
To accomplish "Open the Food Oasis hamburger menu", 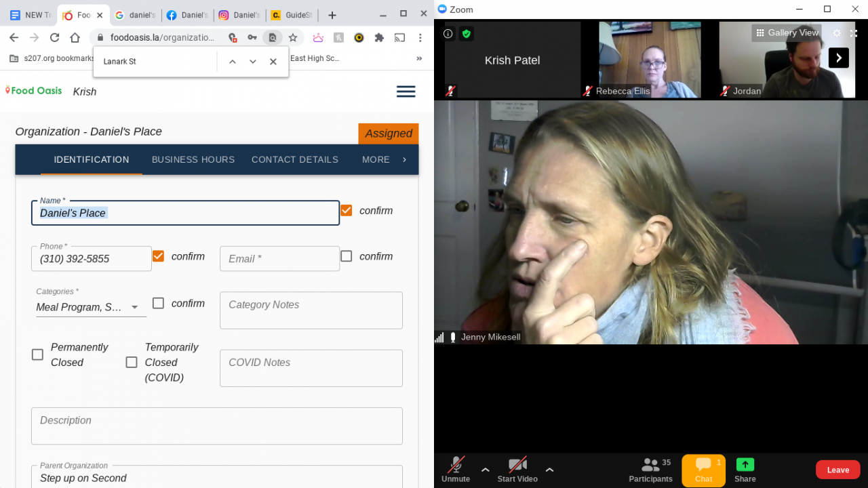I will pyautogui.click(x=406, y=91).
